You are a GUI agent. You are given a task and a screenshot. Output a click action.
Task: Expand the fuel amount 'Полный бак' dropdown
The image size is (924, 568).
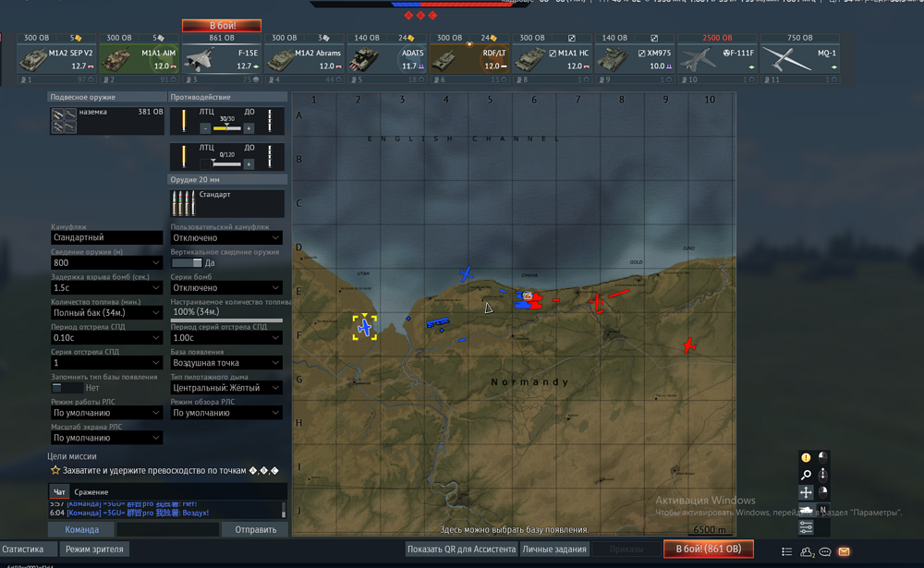click(x=106, y=313)
